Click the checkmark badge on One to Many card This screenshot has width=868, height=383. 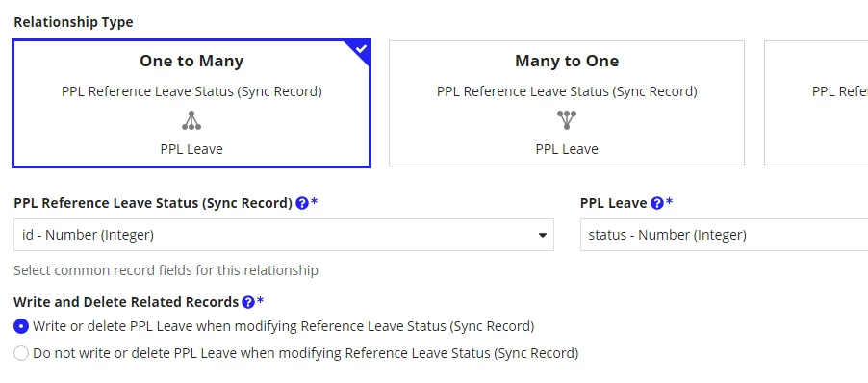point(361,49)
